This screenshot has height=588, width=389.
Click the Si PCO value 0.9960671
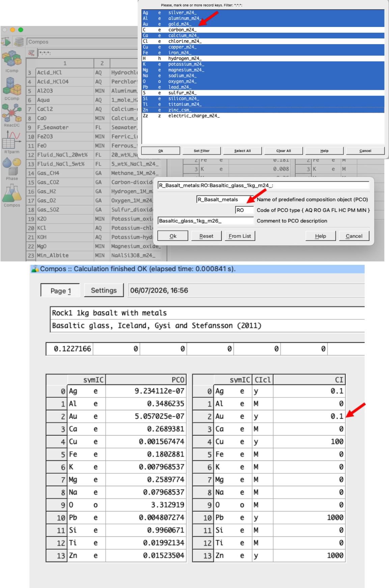[146, 530]
